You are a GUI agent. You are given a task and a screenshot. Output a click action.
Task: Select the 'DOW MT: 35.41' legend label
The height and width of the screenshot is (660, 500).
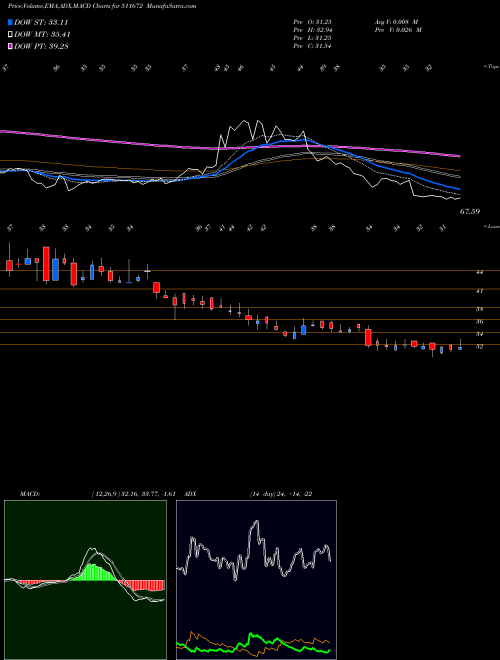point(42,35)
